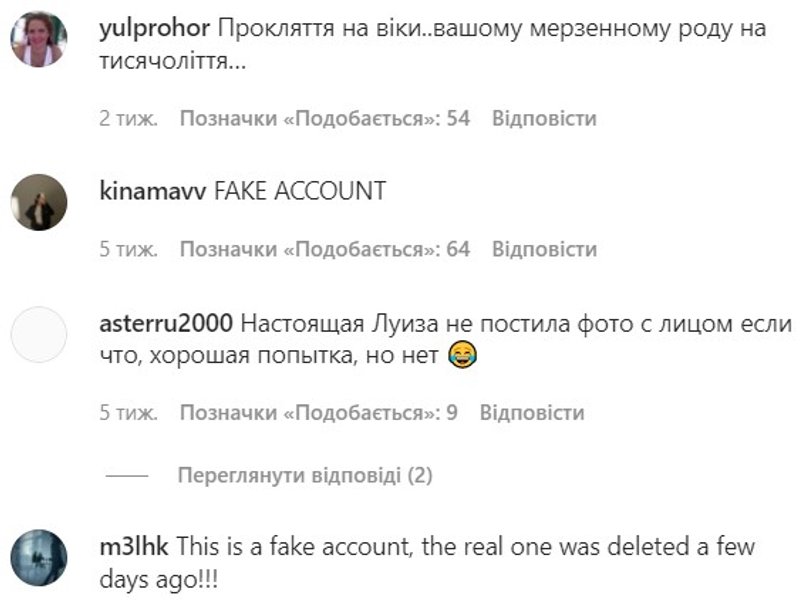Click the 5 тиж. timestamp under kinamavv's comment

coord(128,249)
